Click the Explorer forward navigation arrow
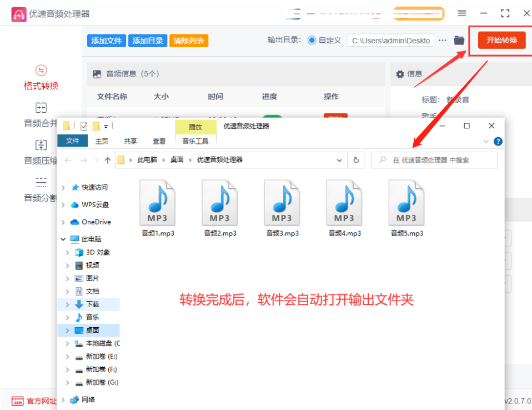The height and width of the screenshot is (410, 532). [83, 160]
